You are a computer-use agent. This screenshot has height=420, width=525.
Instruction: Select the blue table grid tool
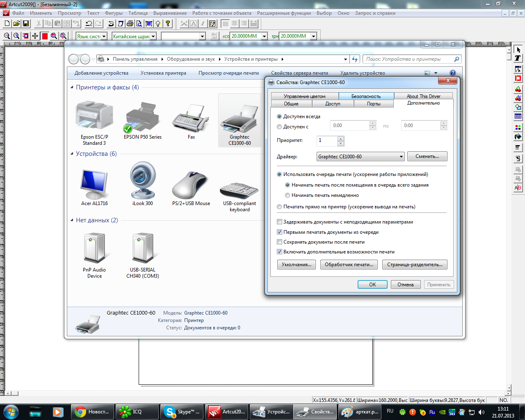(x=518, y=116)
